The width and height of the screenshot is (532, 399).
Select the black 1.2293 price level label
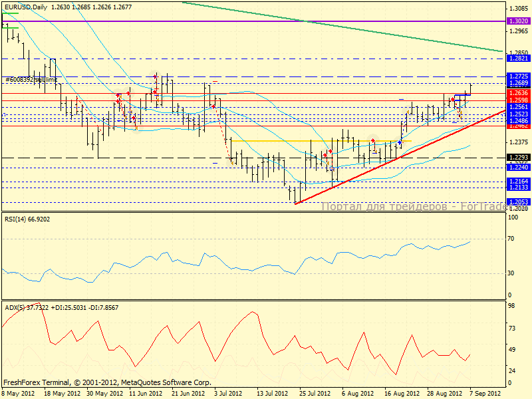(517, 158)
